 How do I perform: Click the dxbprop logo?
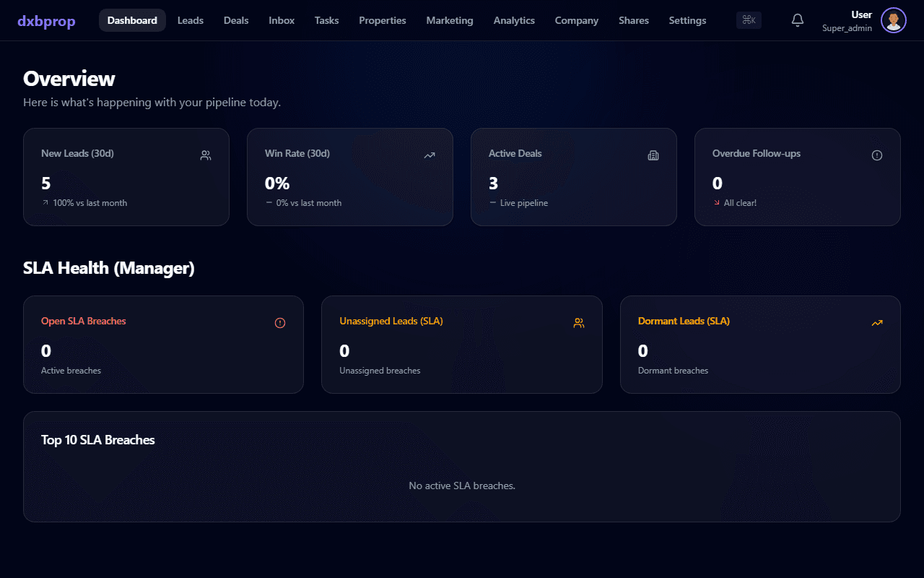46,21
